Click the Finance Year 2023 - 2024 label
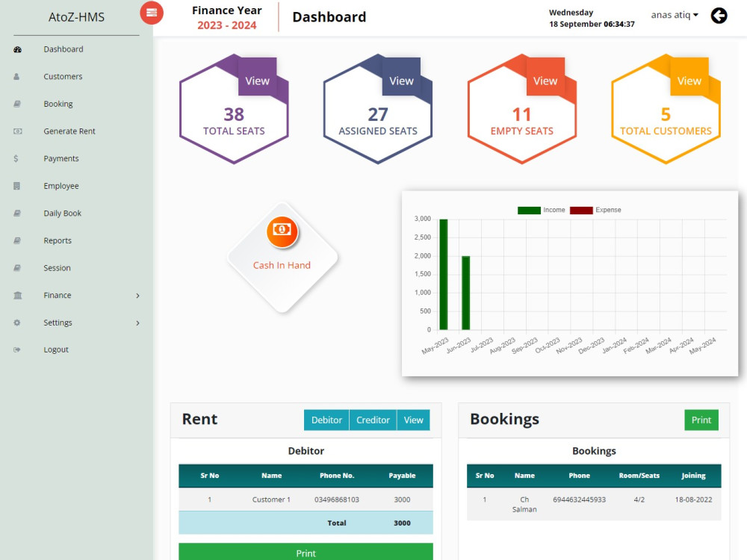 pos(227,18)
